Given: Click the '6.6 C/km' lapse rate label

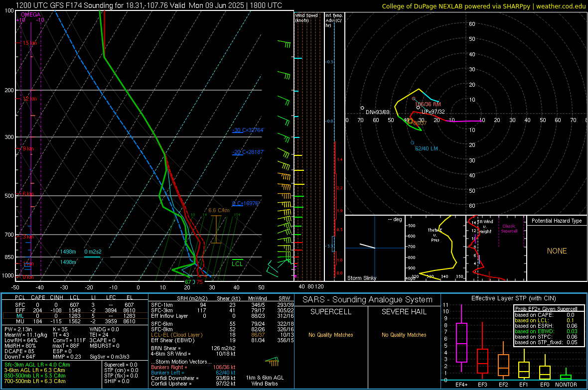Looking at the screenshot, I should coord(219,210).
